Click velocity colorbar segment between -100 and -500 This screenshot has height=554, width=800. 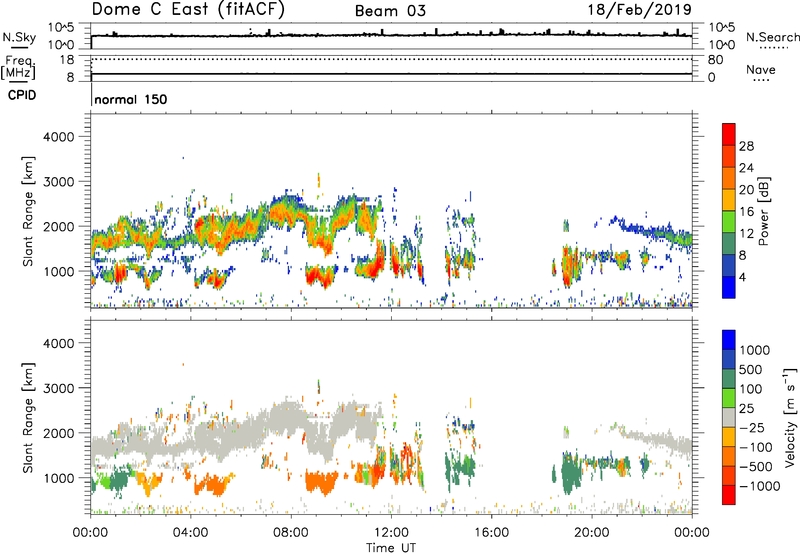pyautogui.click(x=729, y=456)
